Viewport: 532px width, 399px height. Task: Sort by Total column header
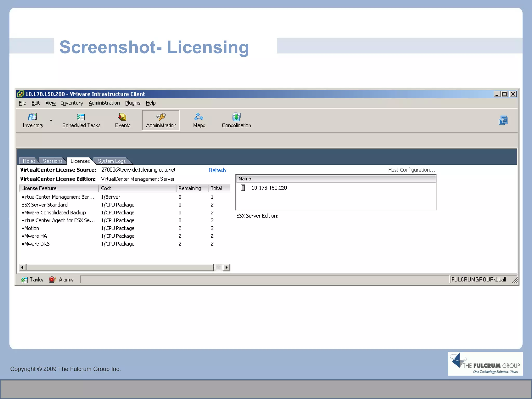coord(219,188)
